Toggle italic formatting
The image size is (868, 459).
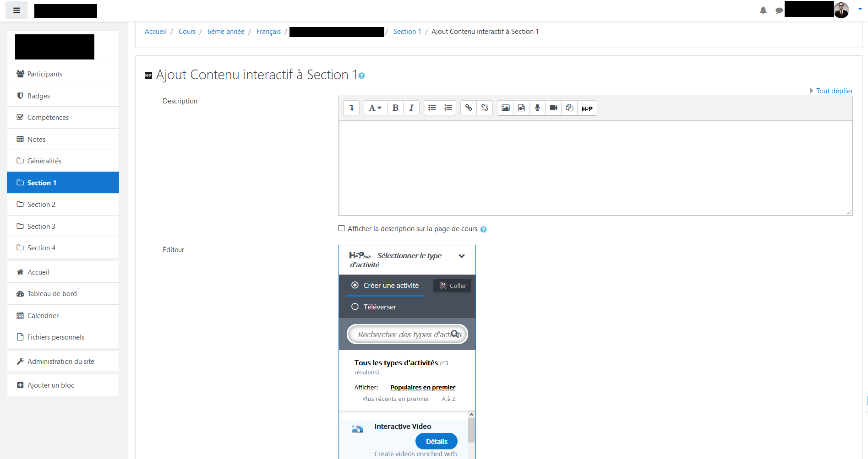(411, 108)
